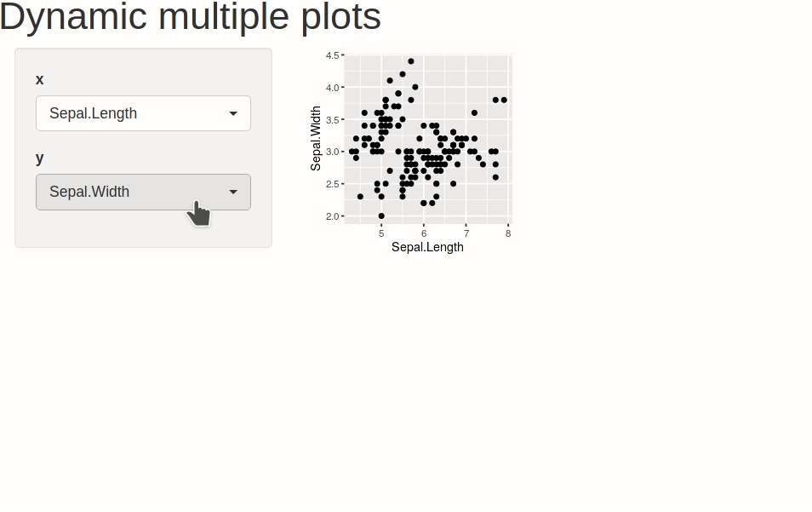Open the x variable Sepal.Length dropdown
Viewport: 812px width, 512px height.
pos(142,113)
